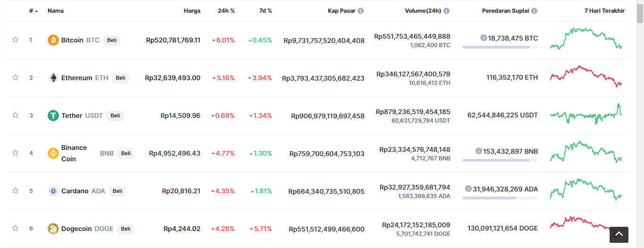Viewport: 644px width, 248px height.
Task: Click info icon next to Volume(24h) header
Action: pos(446,11)
